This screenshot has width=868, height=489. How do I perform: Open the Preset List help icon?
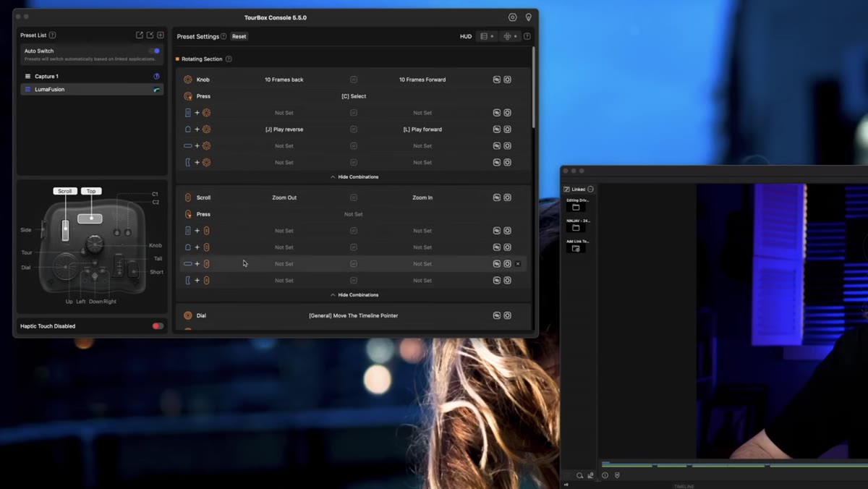pyautogui.click(x=52, y=35)
